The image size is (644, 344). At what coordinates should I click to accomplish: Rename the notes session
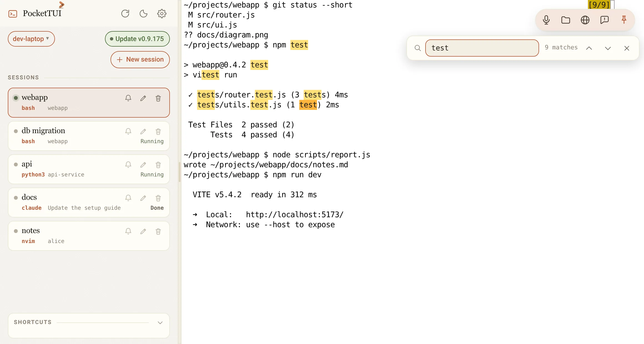click(143, 231)
